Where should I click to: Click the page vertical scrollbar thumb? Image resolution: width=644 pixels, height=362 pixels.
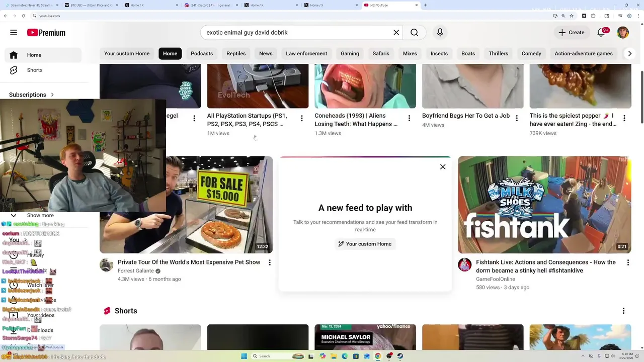[x=641, y=97]
